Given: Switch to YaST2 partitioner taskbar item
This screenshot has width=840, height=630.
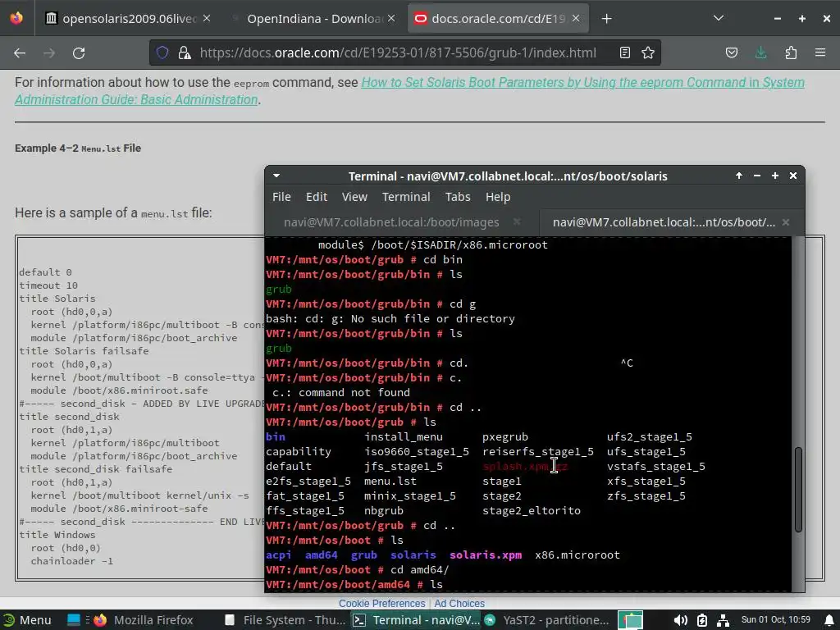Looking at the screenshot, I should click(546, 620).
